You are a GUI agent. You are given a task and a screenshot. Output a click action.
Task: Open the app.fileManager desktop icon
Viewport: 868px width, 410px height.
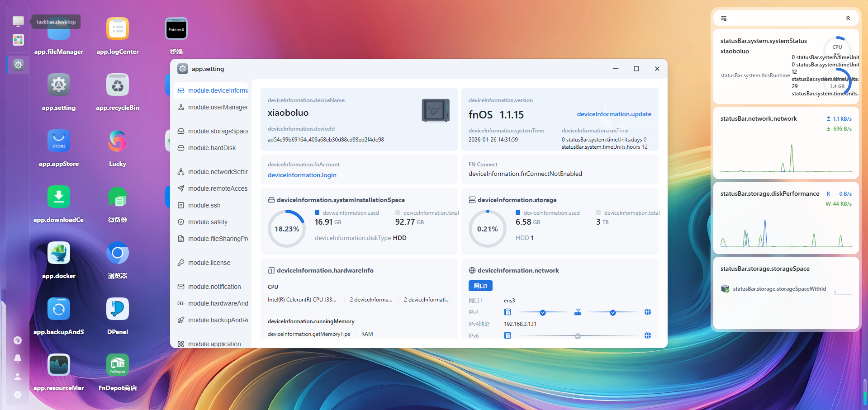coord(59,29)
